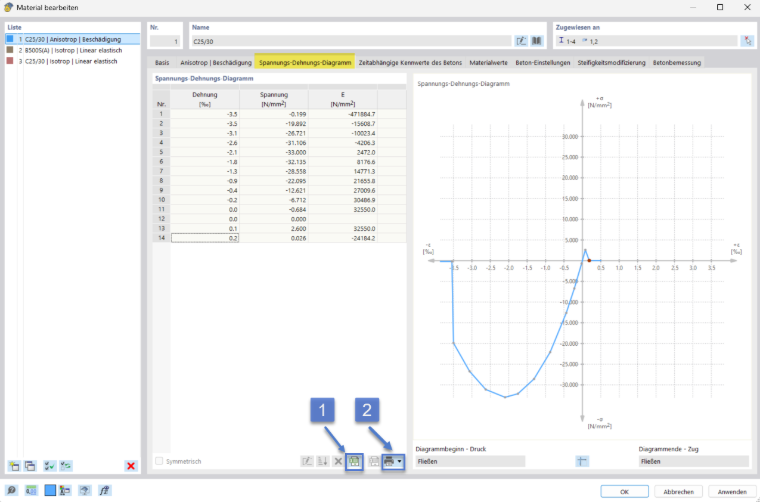Open units and decimal places settings

point(31,490)
